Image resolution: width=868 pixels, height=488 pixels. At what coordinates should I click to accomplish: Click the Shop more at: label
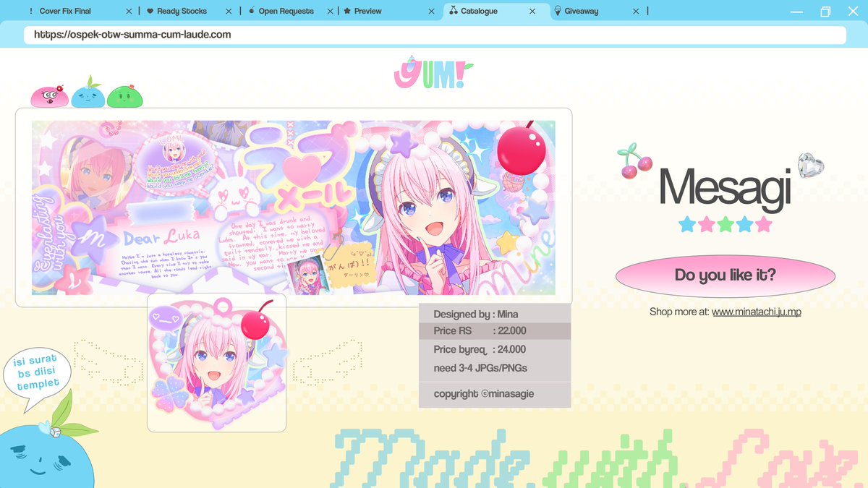(679, 312)
